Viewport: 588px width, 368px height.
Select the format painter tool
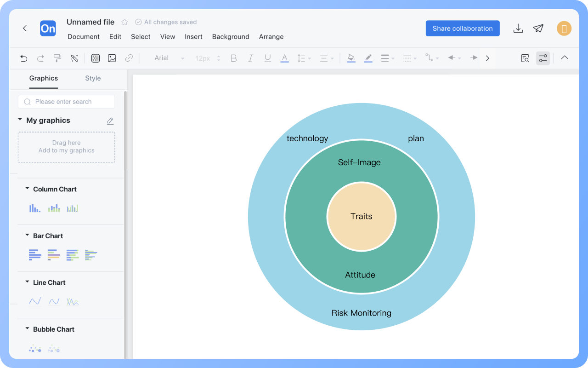click(57, 58)
